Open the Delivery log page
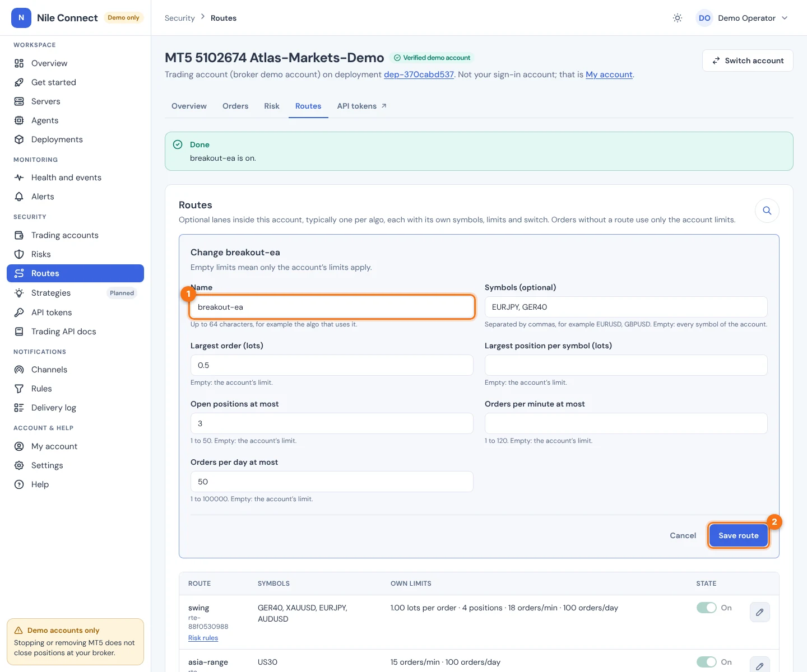Screen dimensions: 807x672 [x=75, y=408]
